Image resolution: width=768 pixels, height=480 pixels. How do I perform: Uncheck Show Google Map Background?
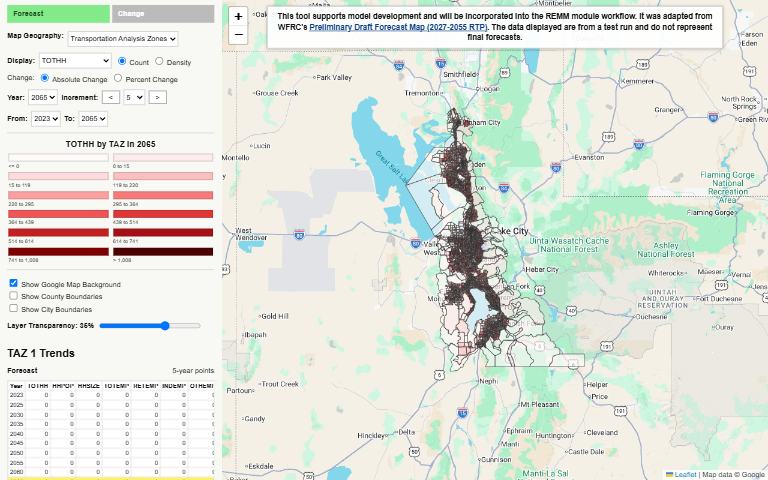pos(13,283)
